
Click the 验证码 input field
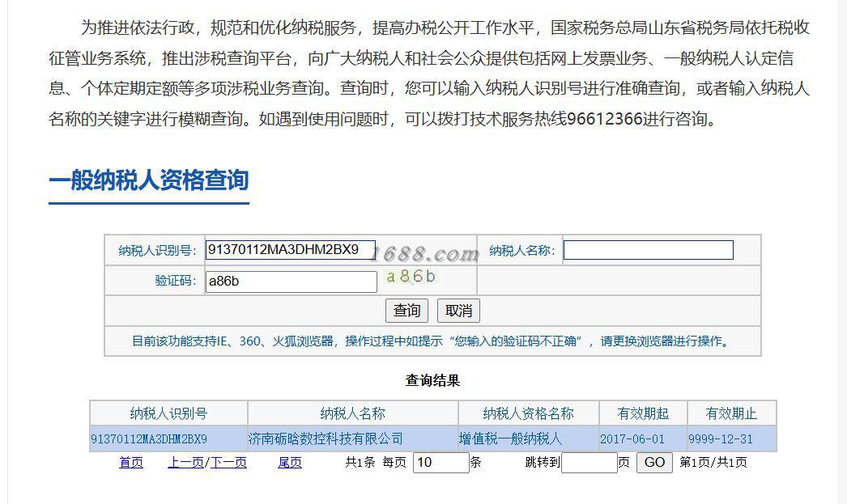(x=292, y=282)
